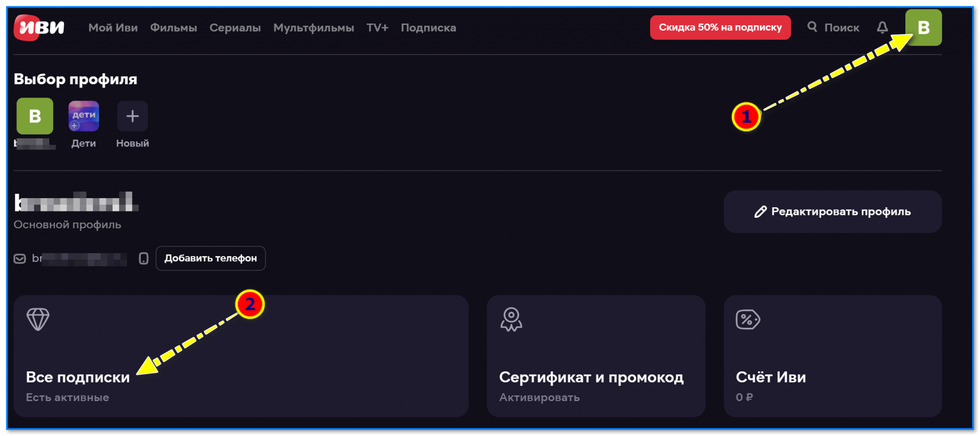Image resolution: width=980 pixels, height=436 pixels.
Task: Open search via magnifier Поиск
Action: pos(833,27)
